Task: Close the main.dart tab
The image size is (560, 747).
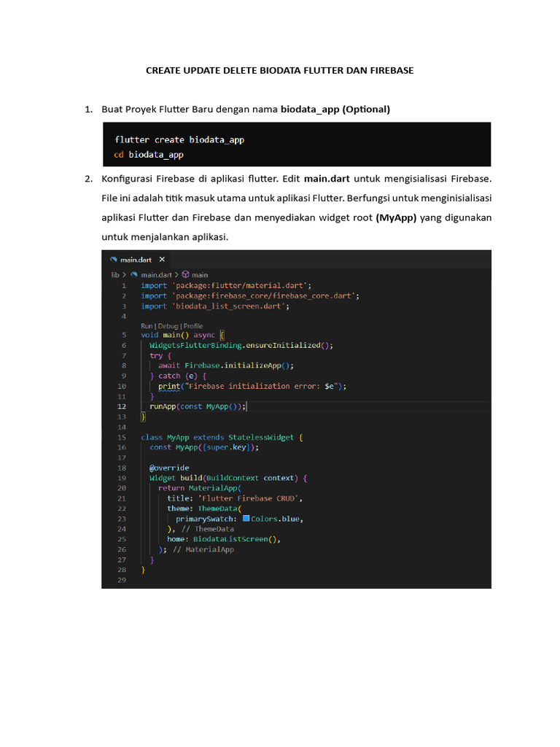Action: tap(162, 260)
